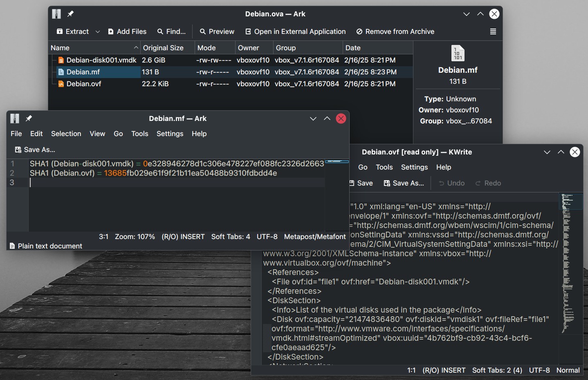
Task: Open View menu in Debian.mf window
Action: 97,134
